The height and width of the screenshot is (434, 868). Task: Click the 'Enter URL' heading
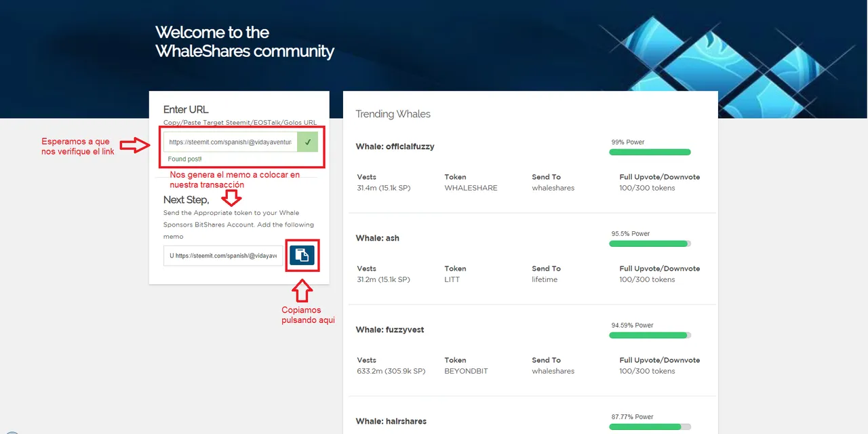point(186,109)
